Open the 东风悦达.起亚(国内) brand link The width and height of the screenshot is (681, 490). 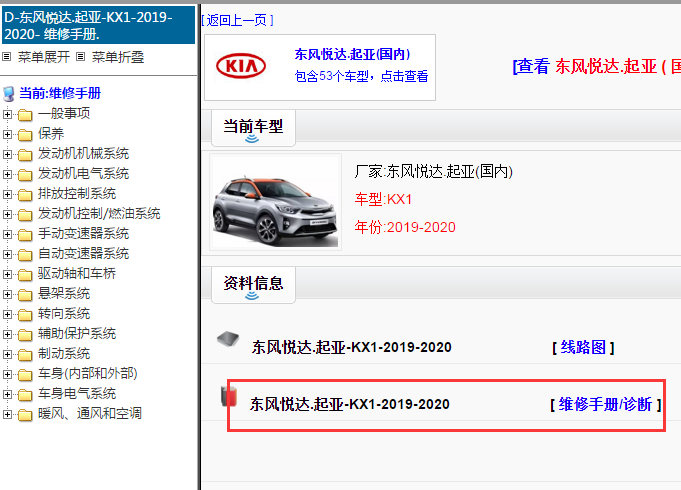point(352,54)
